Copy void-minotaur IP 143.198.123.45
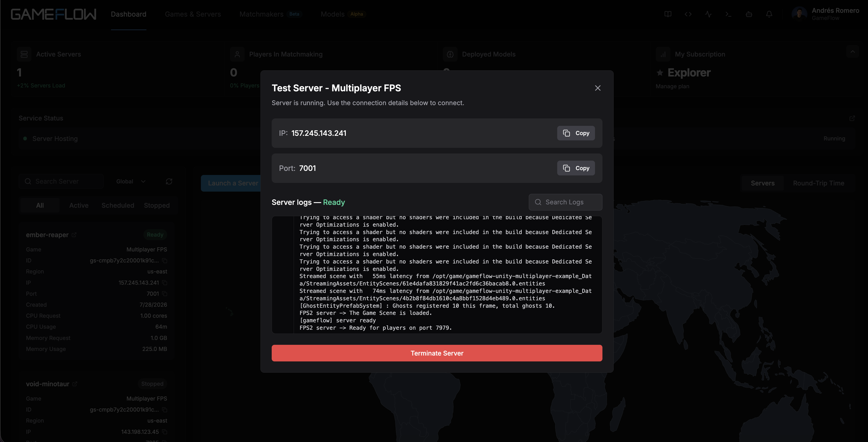This screenshot has height=442, width=868. coord(165,432)
